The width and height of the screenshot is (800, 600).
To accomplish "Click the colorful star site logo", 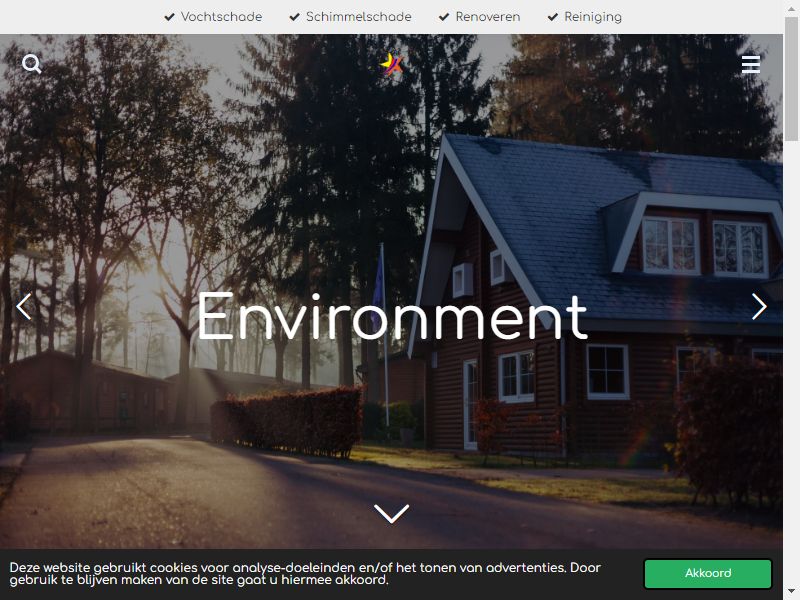I will coord(391,64).
